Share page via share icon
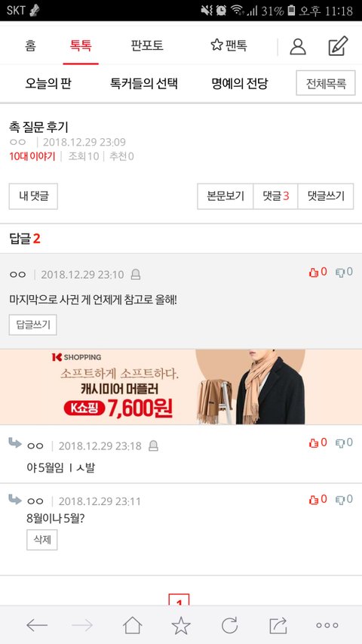The height and width of the screenshot is (644, 362). pyautogui.click(x=278, y=626)
